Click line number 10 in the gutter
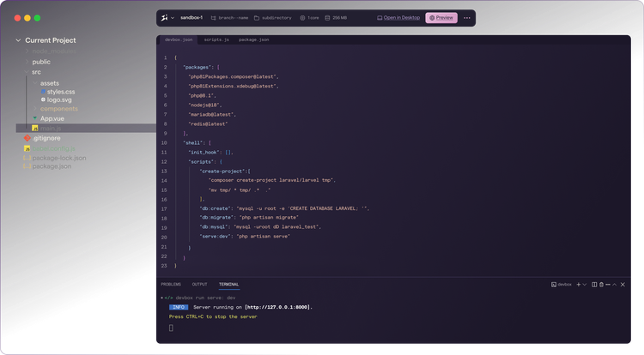The image size is (644, 355). (x=164, y=143)
